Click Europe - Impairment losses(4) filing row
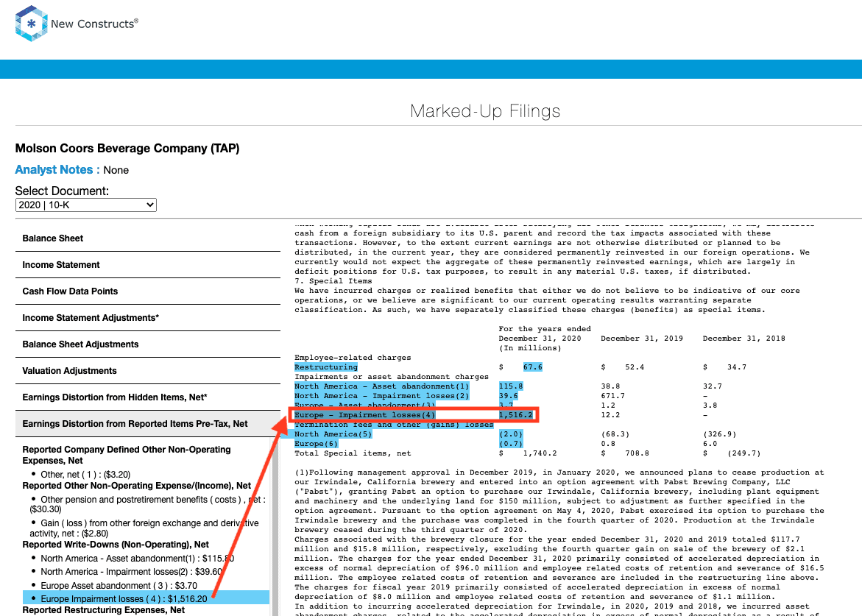The image size is (862, 616). [365, 415]
